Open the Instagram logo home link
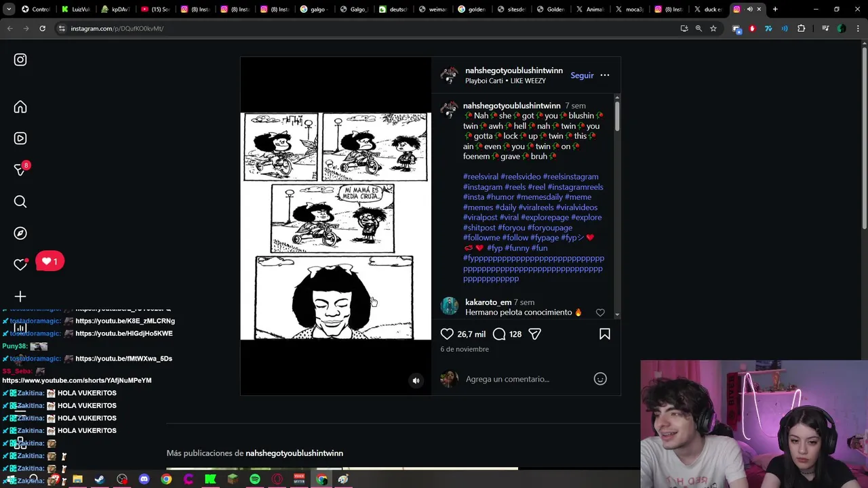 coord(20,60)
